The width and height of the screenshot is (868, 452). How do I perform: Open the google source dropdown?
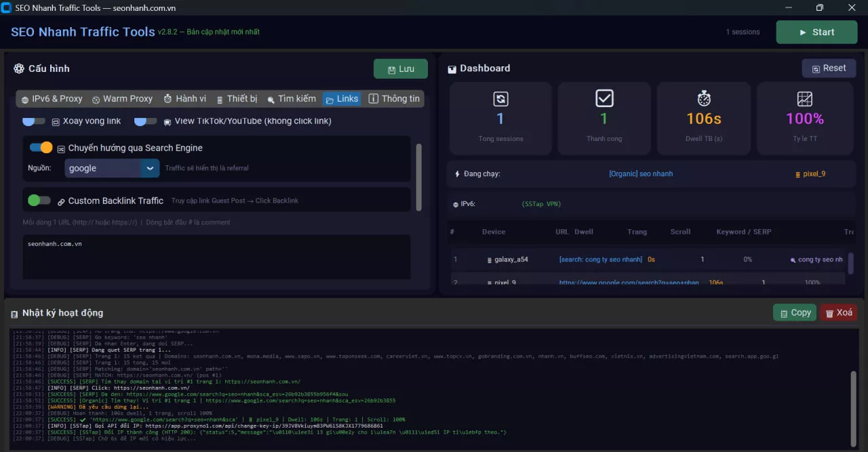pyautogui.click(x=112, y=168)
